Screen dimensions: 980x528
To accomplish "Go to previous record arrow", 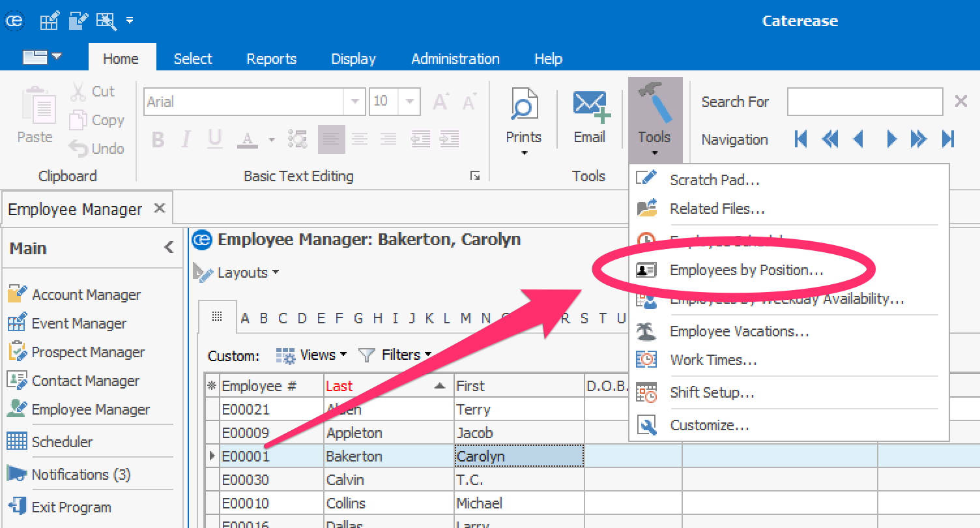I will 858,139.
